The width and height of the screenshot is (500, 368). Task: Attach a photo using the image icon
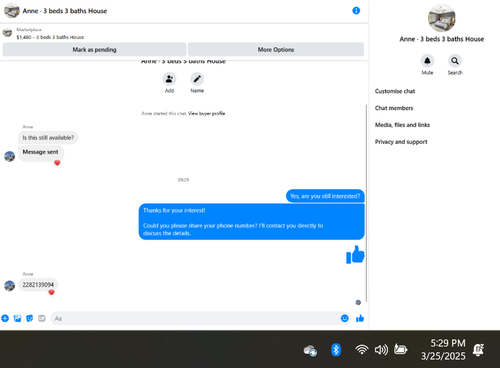[x=17, y=318]
